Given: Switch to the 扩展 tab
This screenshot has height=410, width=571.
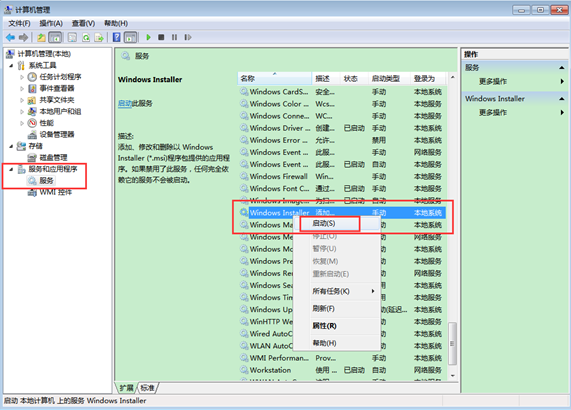Looking at the screenshot, I should 127,388.
